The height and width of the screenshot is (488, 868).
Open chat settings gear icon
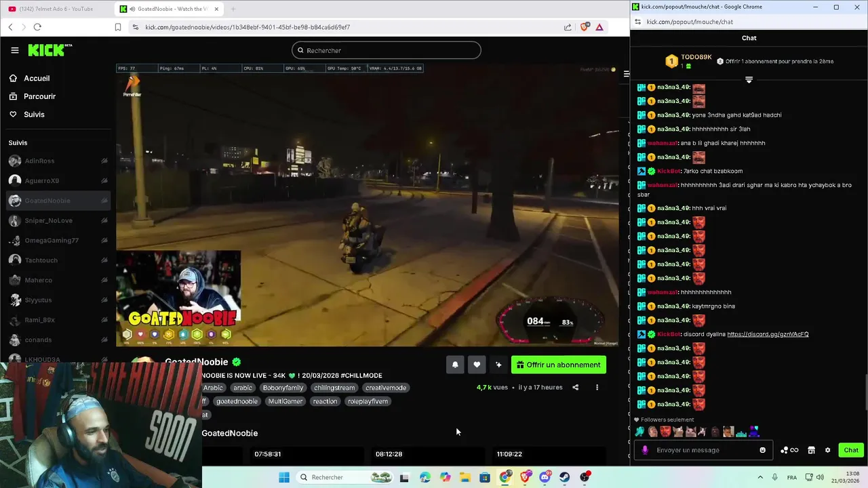pyautogui.click(x=827, y=450)
